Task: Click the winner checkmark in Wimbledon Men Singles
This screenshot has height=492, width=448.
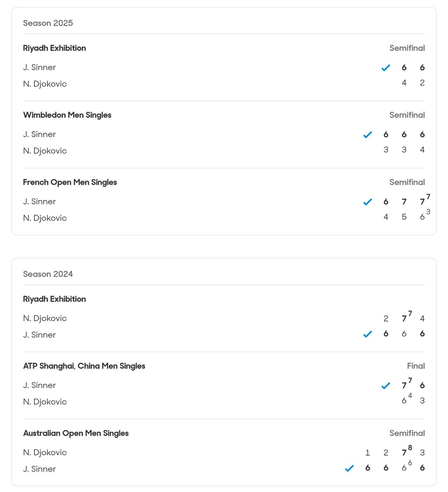Action: coord(367,135)
